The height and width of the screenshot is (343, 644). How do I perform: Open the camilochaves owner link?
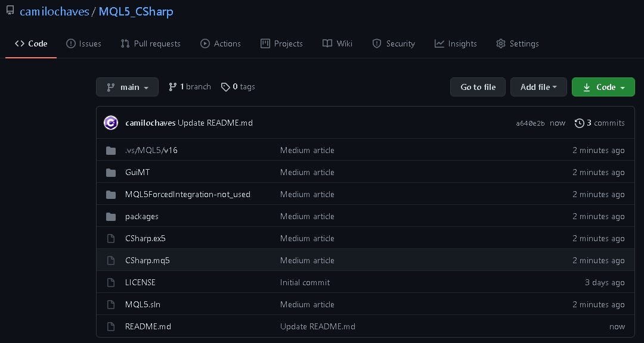click(x=54, y=11)
